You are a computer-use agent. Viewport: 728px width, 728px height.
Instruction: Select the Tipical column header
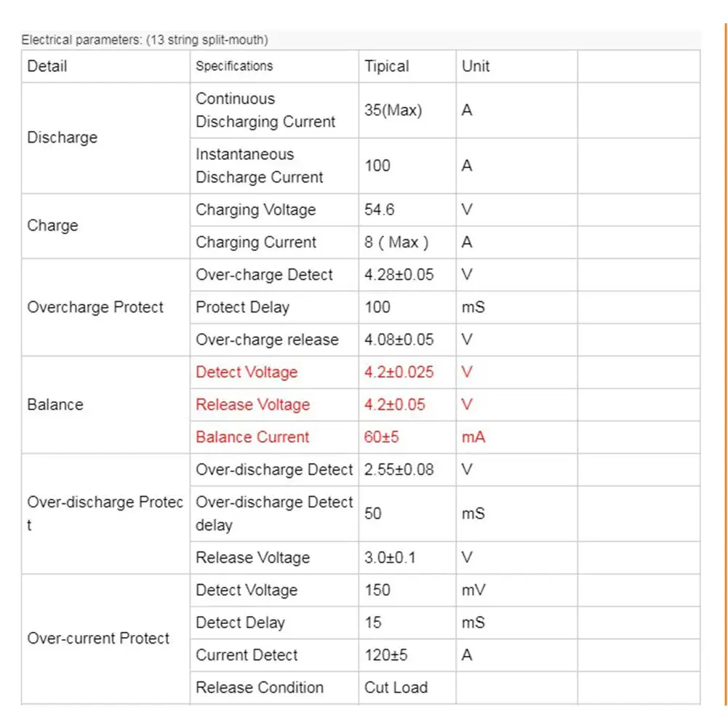tap(407, 66)
